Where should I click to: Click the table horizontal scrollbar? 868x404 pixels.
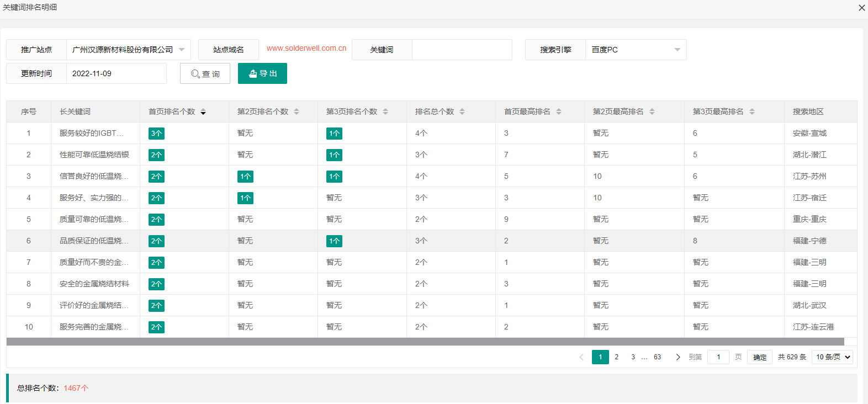coord(425,342)
